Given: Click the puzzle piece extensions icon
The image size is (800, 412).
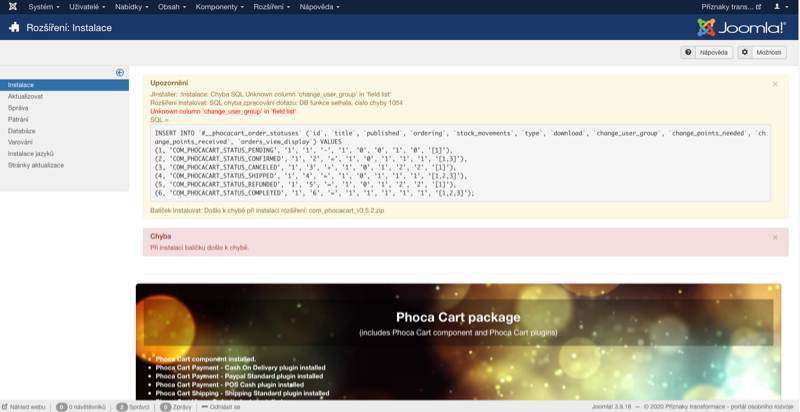Looking at the screenshot, I should [15, 28].
